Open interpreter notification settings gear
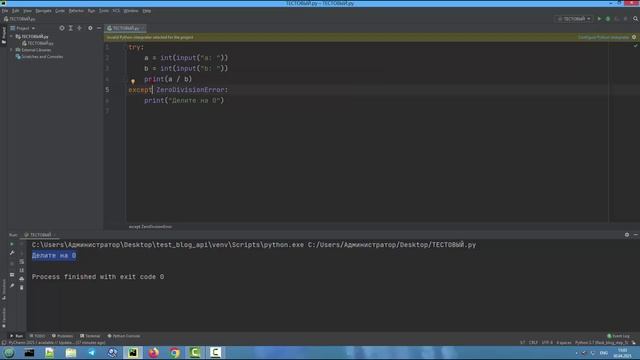The height and width of the screenshot is (360, 640). 634,37
